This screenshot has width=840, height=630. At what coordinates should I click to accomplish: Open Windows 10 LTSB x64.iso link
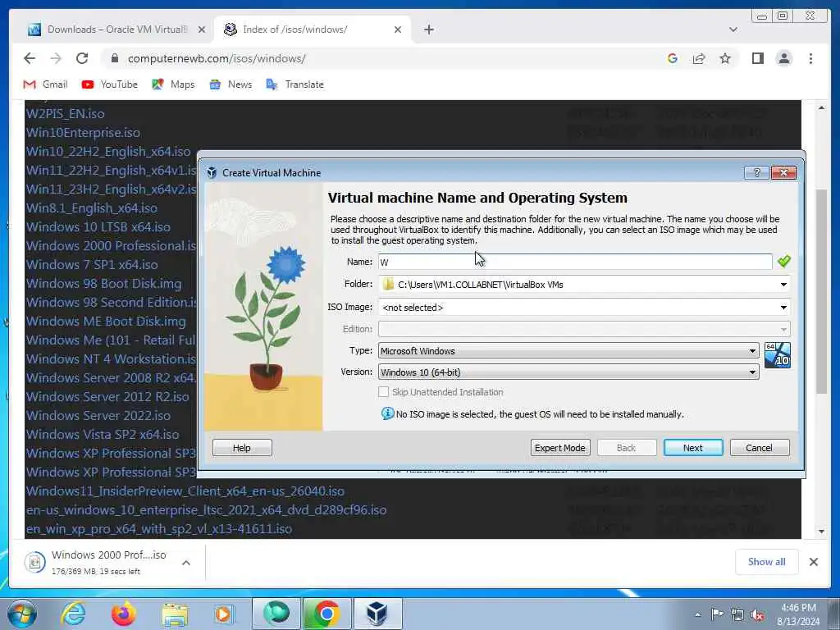tap(98, 227)
